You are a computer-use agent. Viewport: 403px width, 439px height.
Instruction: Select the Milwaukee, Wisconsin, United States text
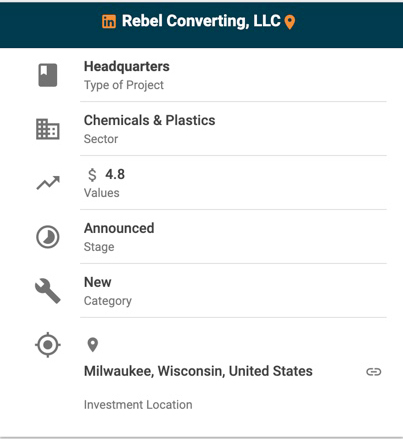tap(198, 371)
